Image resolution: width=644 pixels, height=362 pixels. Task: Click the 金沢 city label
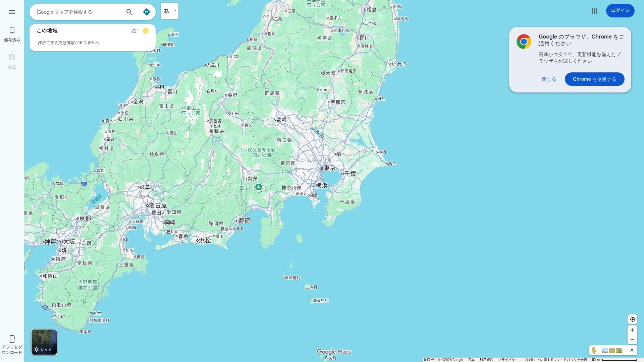(138, 102)
